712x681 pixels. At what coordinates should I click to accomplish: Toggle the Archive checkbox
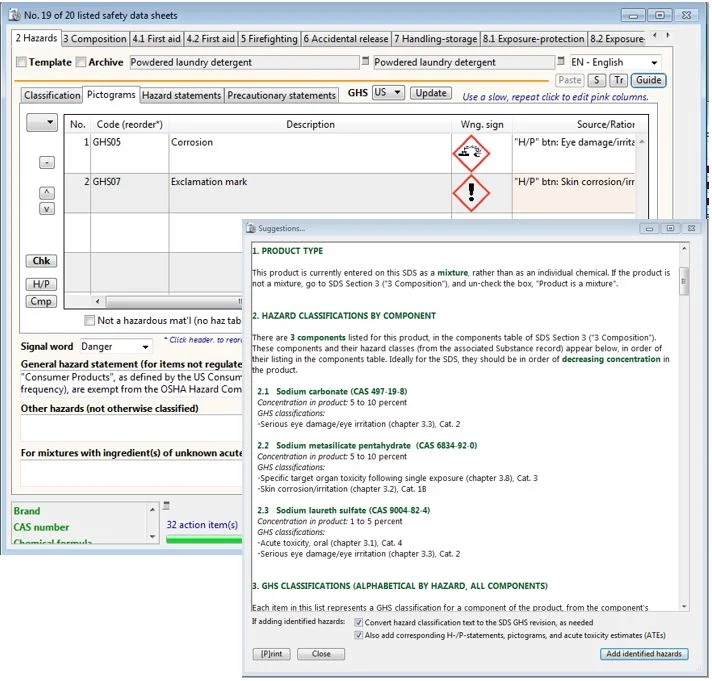81,62
